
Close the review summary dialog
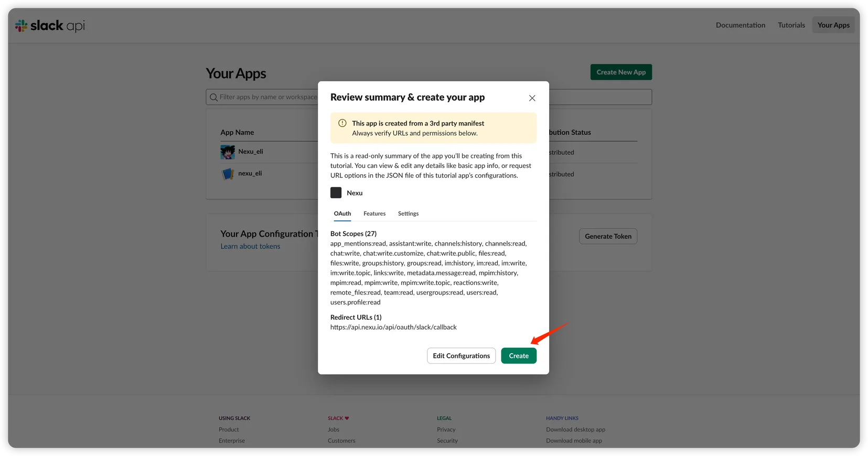coord(532,98)
